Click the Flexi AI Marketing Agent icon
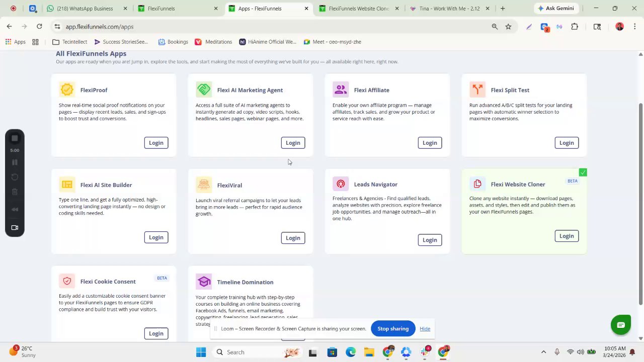This screenshot has width=644, height=362. pos(204,89)
